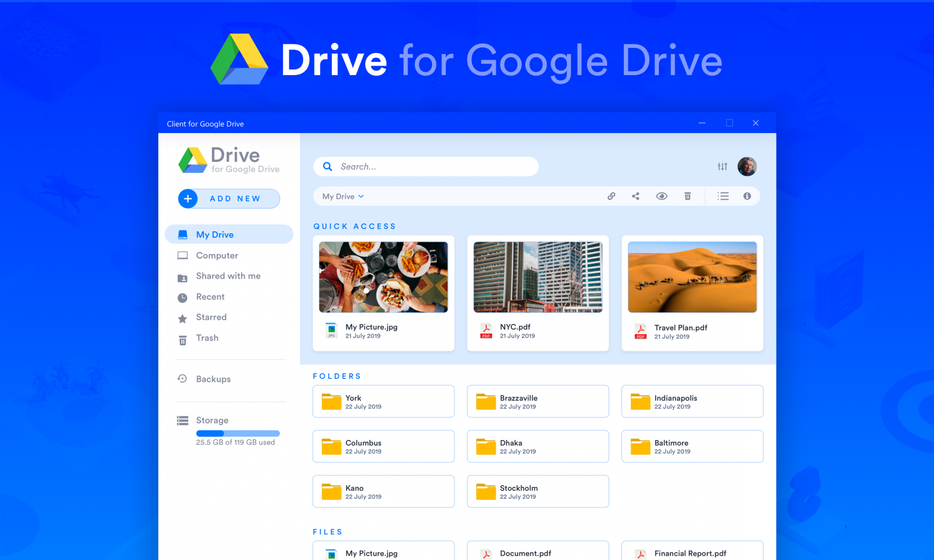Toggle preview with the eye icon
934x560 pixels.
tap(662, 196)
